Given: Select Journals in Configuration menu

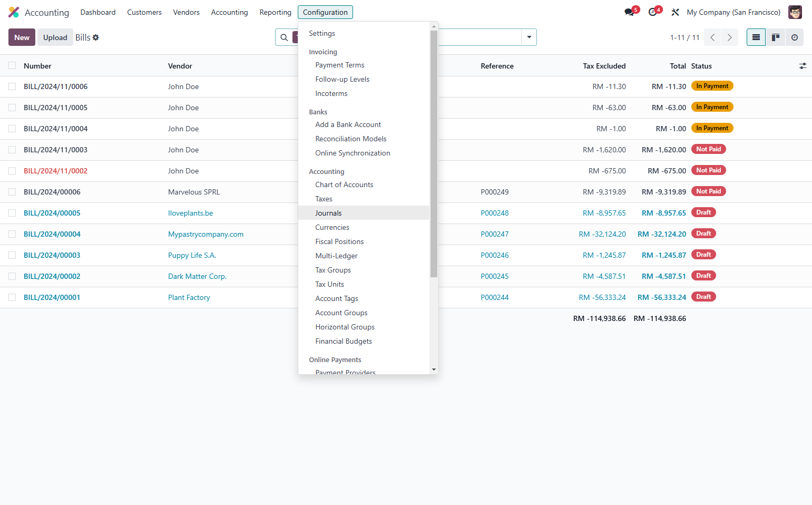Looking at the screenshot, I should click(364, 213).
